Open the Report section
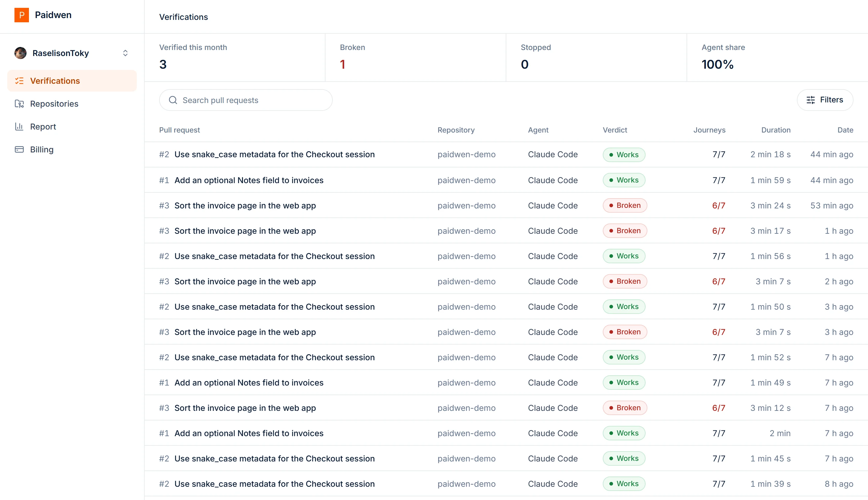868x500 pixels. point(72,127)
